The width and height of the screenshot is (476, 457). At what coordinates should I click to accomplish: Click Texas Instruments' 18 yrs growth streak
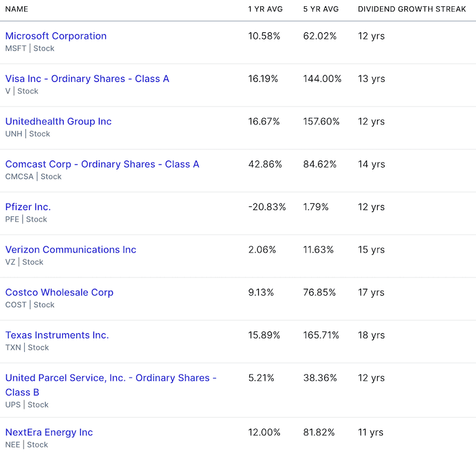(x=371, y=335)
